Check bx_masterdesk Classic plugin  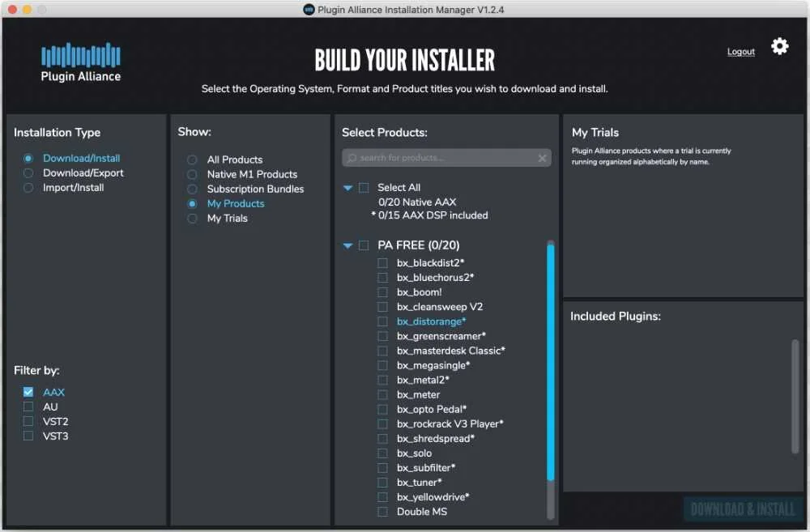(383, 351)
